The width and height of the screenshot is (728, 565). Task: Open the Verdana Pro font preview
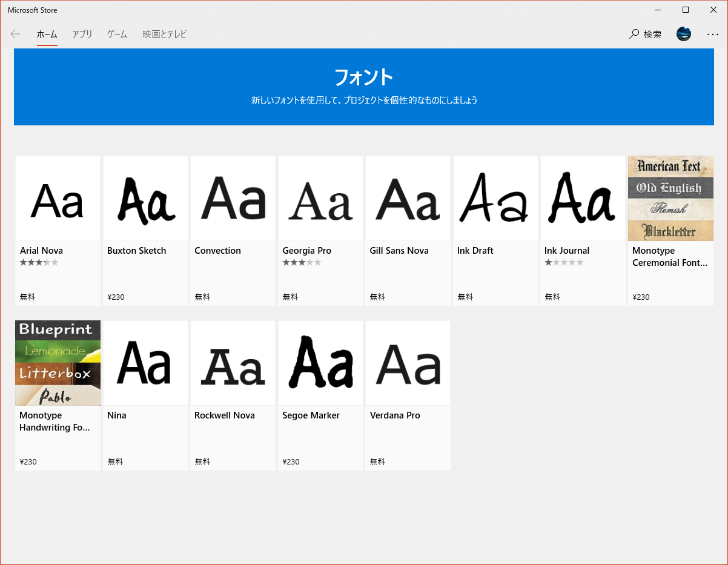pyautogui.click(x=408, y=363)
